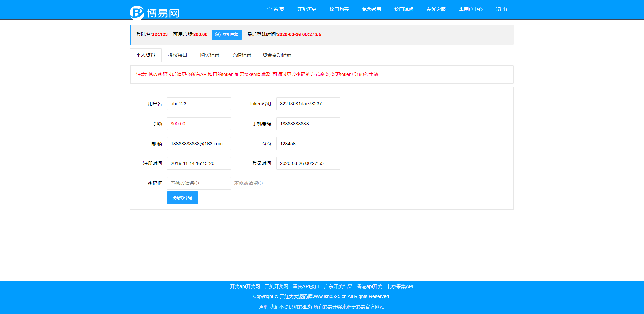644x314 pixels.
Task: Open footer link 香港api开奖
Action: click(x=369, y=287)
